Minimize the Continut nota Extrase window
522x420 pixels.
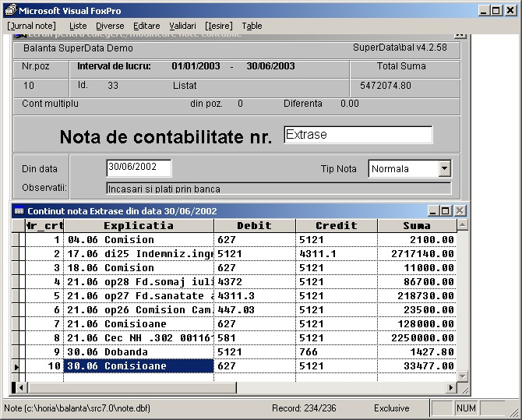point(432,210)
